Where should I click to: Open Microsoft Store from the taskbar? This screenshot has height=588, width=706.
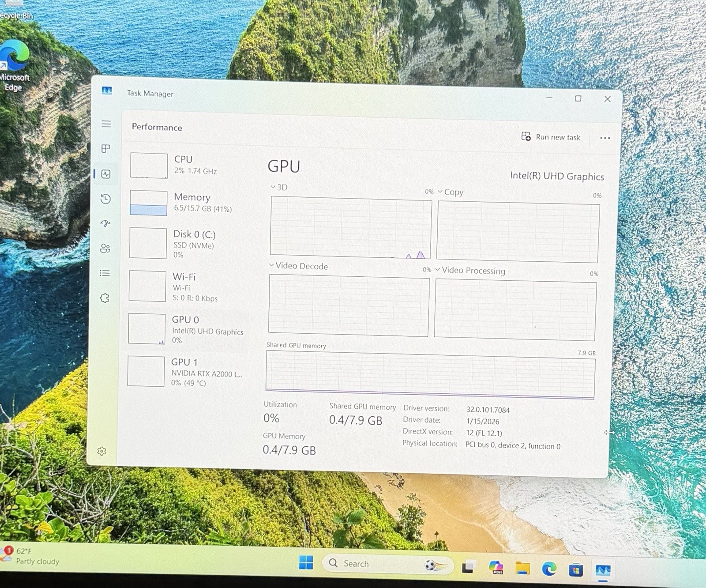[x=576, y=570]
